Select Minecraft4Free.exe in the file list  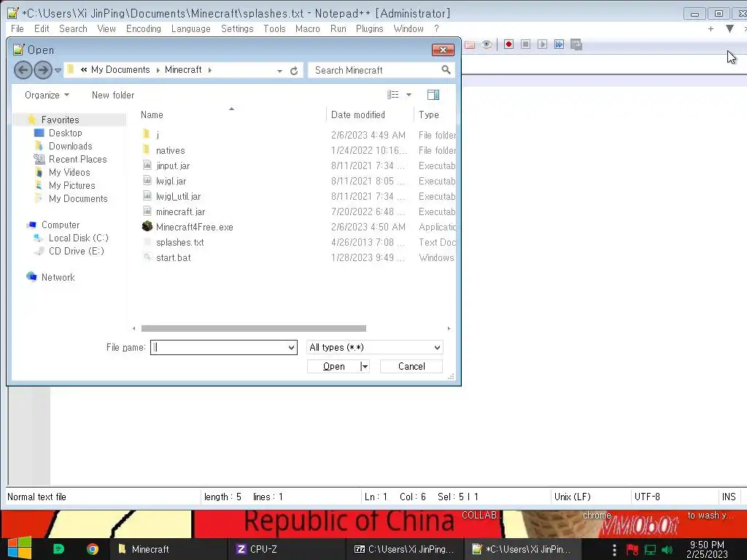point(194,227)
